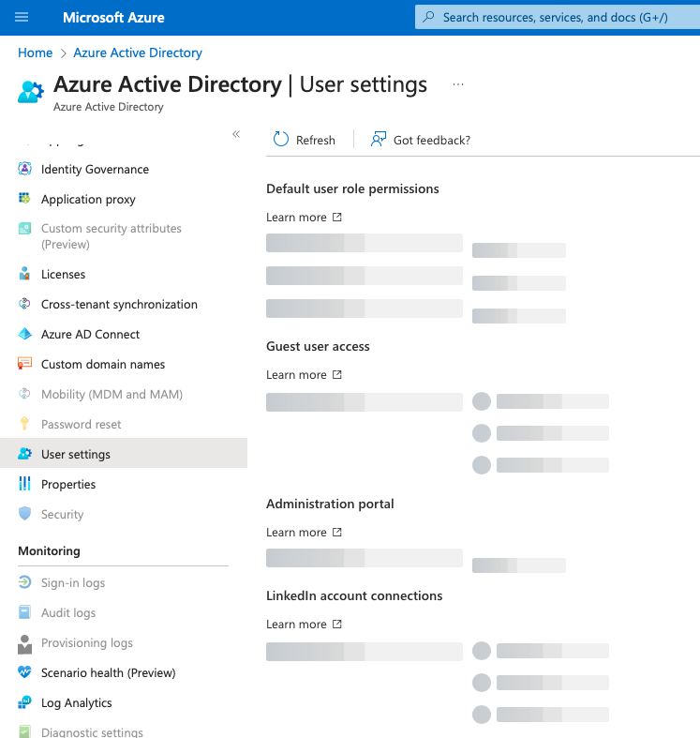The image size is (700, 738).
Task: Go to Cross-tenant synchronization
Action: 119,304
